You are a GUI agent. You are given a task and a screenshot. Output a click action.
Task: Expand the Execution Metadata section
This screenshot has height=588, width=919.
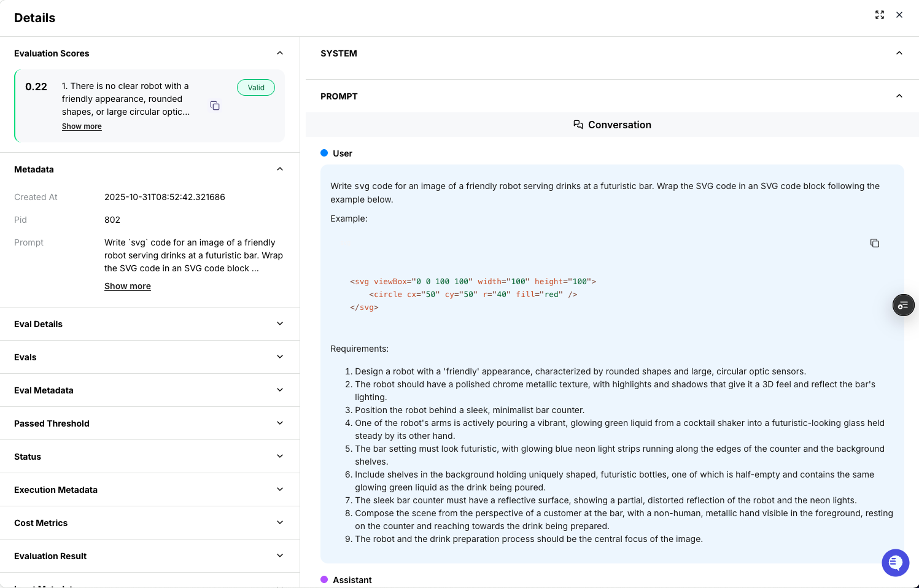coord(280,490)
